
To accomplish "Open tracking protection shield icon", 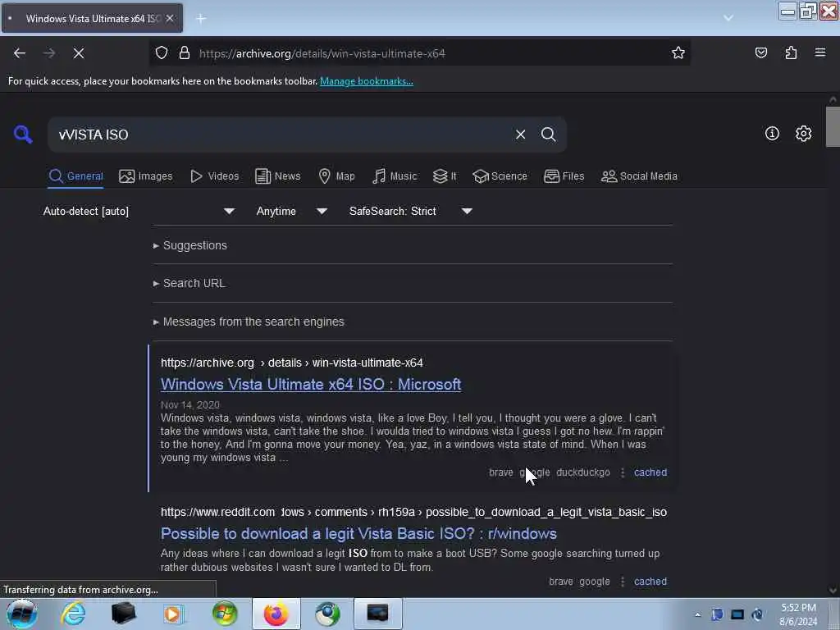I will (162, 53).
